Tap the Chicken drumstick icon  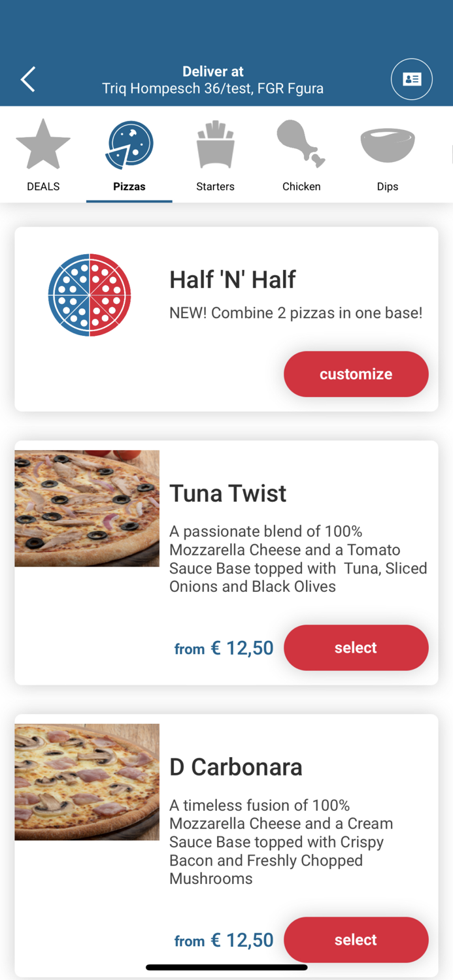301,144
